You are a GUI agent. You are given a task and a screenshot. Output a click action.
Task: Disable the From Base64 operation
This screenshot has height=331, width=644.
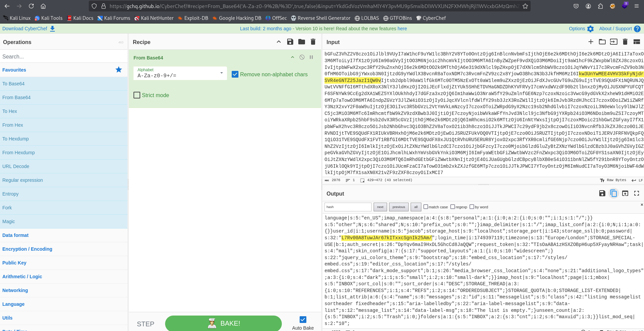point(302,57)
